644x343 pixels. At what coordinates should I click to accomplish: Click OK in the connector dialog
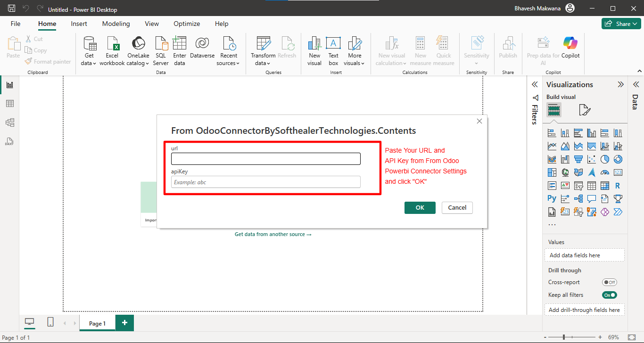pos(420,207)
